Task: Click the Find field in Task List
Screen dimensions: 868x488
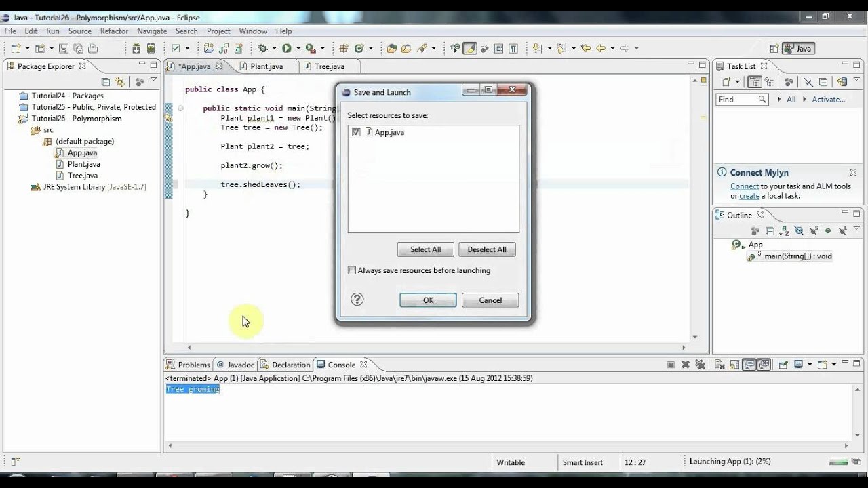Action: coord(736,99)
